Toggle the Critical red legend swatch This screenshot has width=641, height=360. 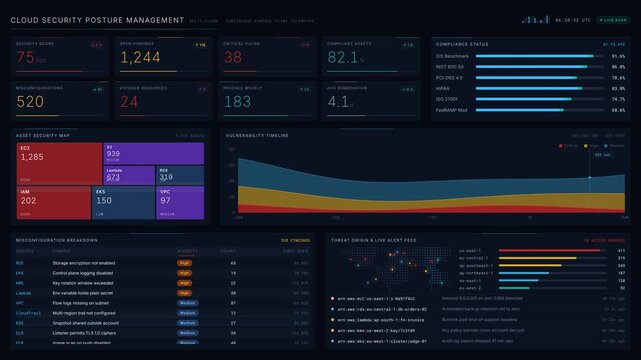tap(560, 146)
